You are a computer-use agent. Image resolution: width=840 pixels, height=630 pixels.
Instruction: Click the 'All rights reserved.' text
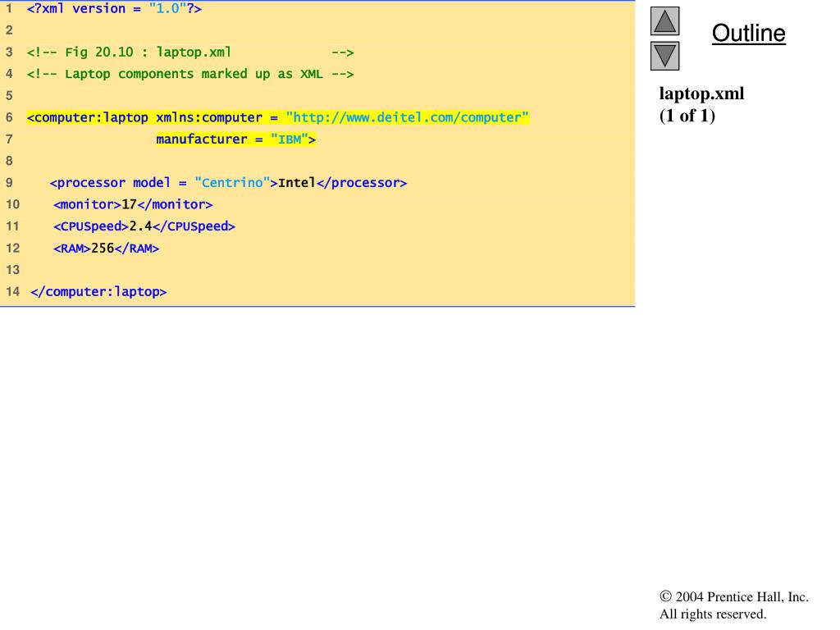click(x=713, y=614)
